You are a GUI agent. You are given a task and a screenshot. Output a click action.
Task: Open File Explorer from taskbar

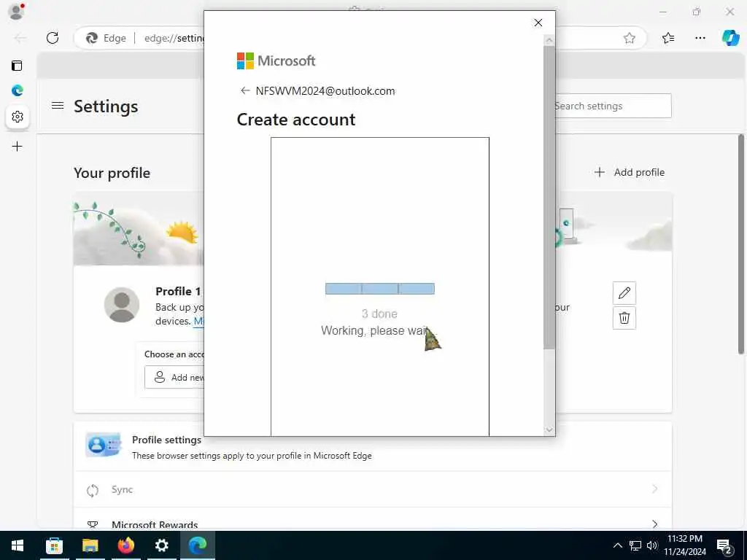(90, 545)
